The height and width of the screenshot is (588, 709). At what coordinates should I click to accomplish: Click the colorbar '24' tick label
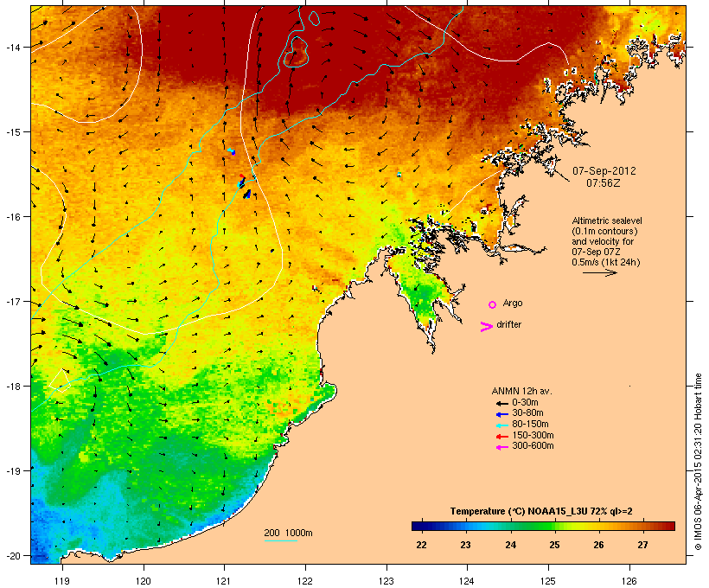(x=510, y=545)
